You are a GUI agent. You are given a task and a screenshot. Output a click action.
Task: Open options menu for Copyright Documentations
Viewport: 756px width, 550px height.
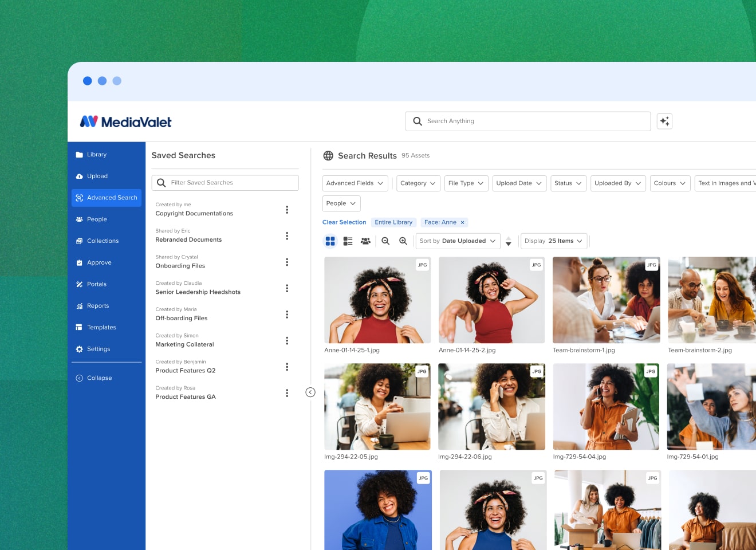point(287,210)
